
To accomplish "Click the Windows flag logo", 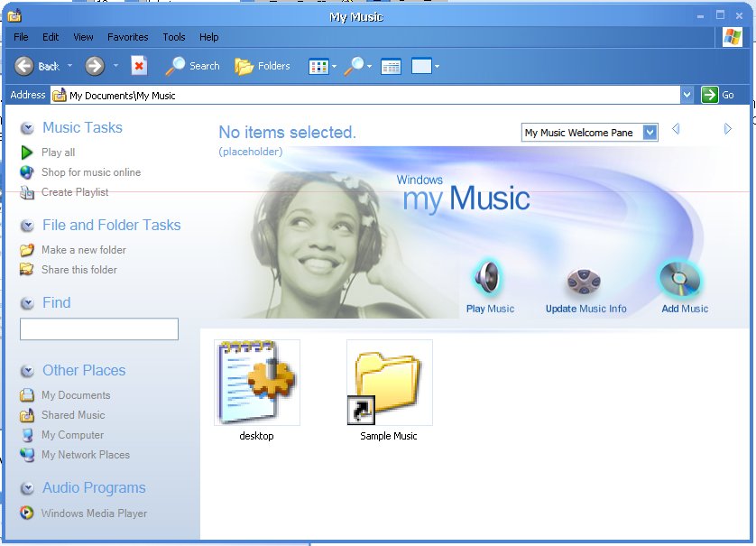I will (733, 37).
